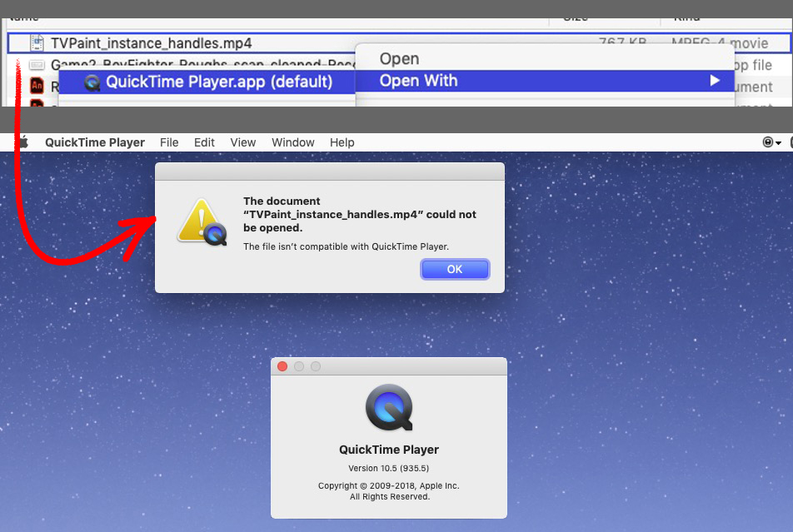
Task: Click the TVPaint_instance_handles.mp4 file icon
Action: (37, 43)
